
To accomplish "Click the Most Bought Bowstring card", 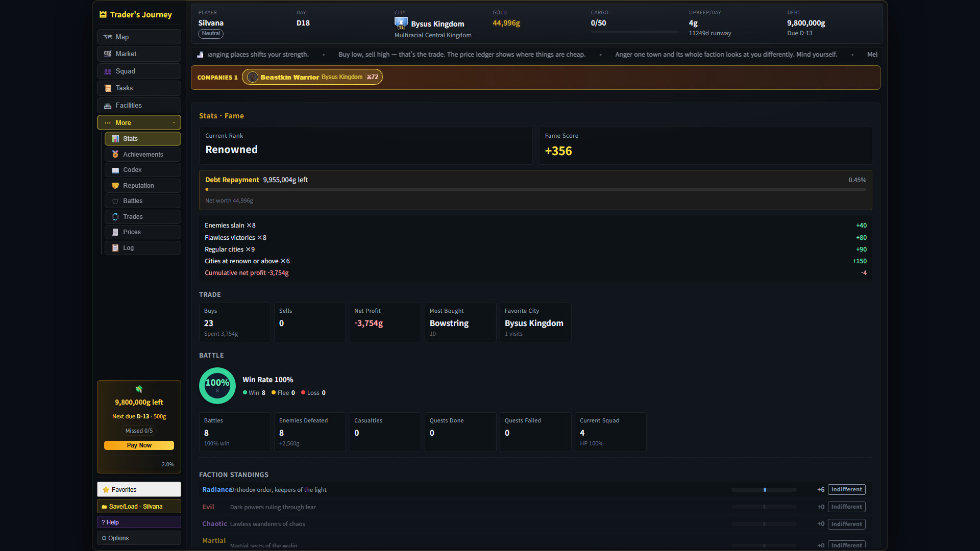I will pyautogui.click(x=460, y=322).
